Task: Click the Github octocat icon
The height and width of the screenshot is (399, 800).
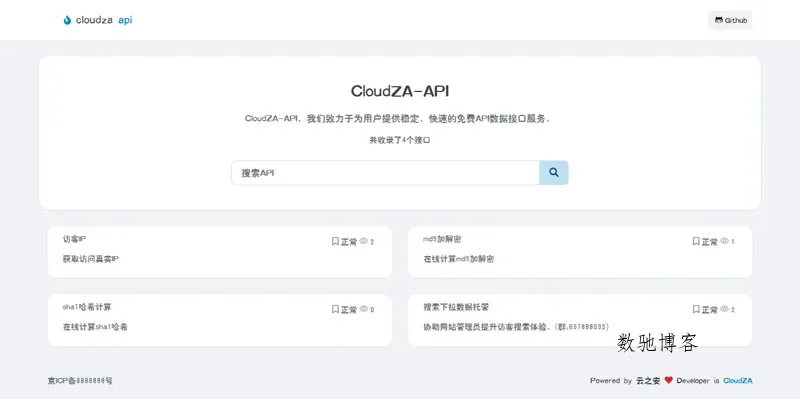Action: coord(718,20)
